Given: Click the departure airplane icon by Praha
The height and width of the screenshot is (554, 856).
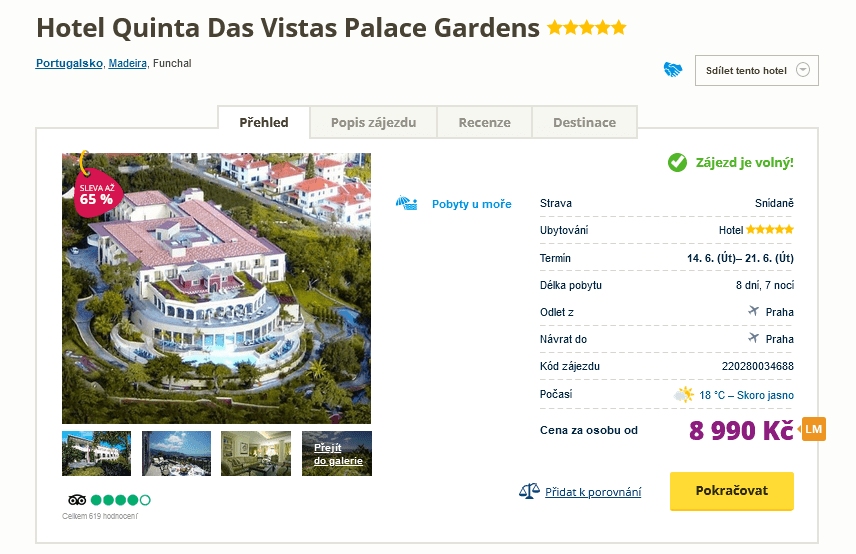Looking at the screenshot, I should pyautogui.click(x=753, y=311).
